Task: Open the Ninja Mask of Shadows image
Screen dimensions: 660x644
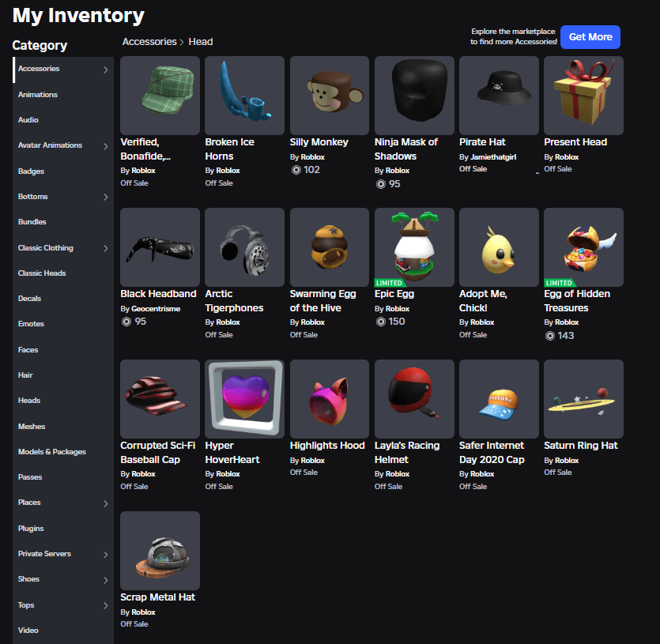Action: [x=414, y=96]
